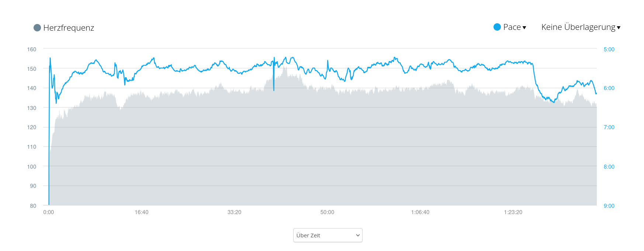Screen dimensions: 644x251
Task: Click the chevron in the Über Zeit box
Action: 358,235
